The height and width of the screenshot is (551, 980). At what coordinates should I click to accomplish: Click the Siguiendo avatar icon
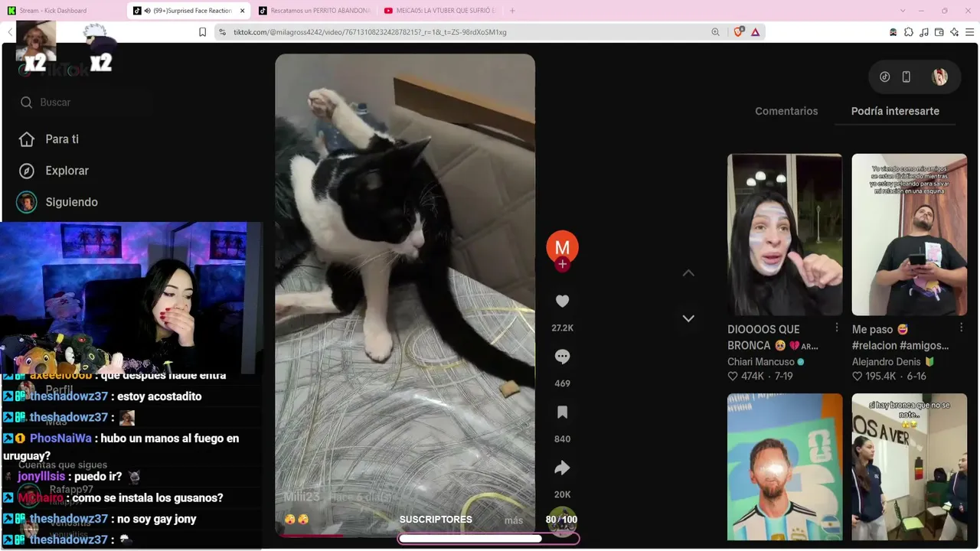(27, 202)
